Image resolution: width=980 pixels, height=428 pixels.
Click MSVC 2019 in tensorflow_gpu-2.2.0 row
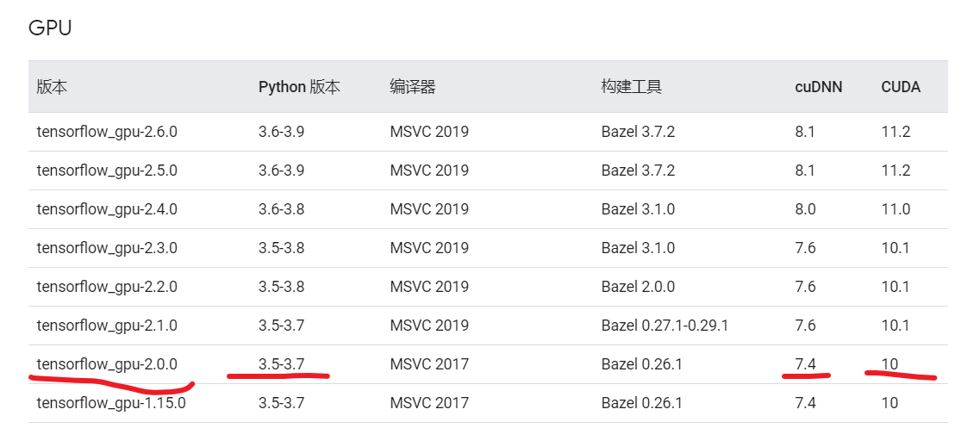(429, 287)
